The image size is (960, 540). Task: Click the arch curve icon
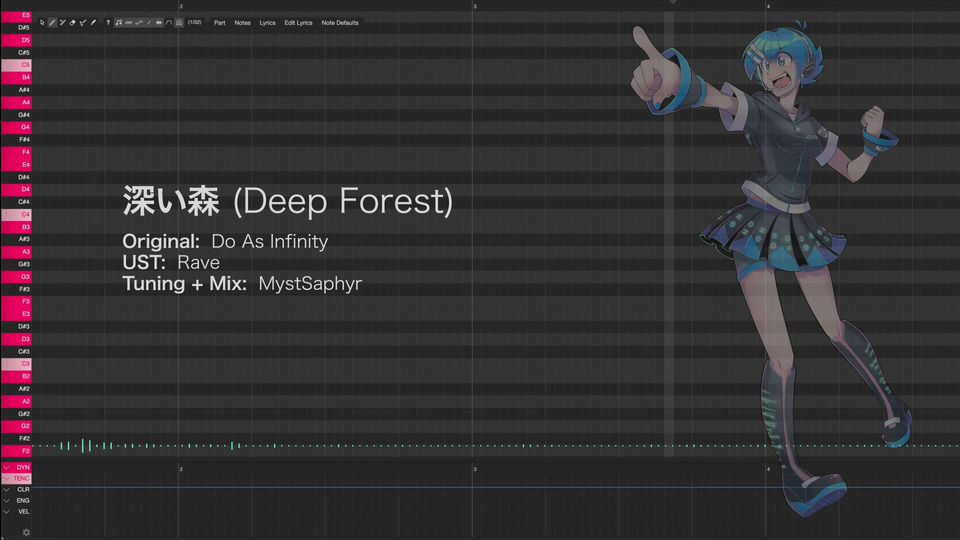tap(169, 23)
